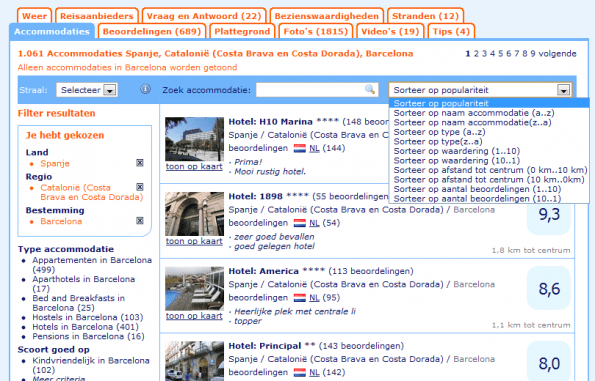The width and height of the screenshot is (595, 381).
Task: Select Sorteer op naam accommodatie (a..z)
Action: tap(474, 113)
